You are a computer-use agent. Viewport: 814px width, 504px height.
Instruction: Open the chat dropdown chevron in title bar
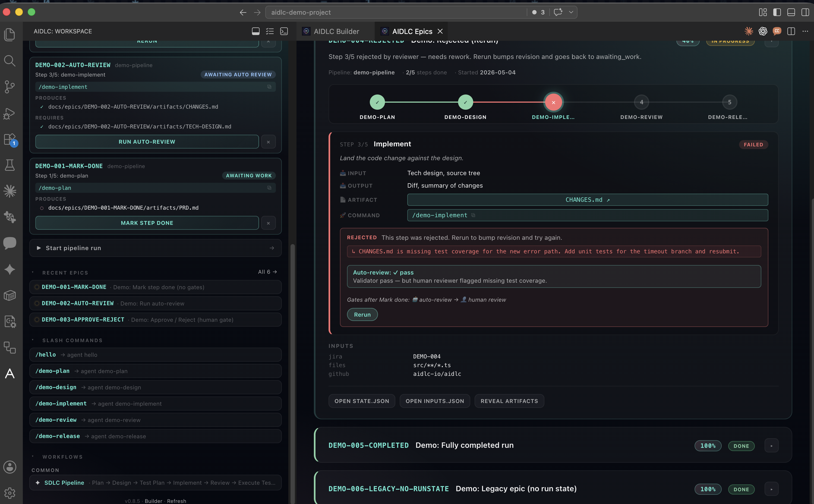coord(571,12)
